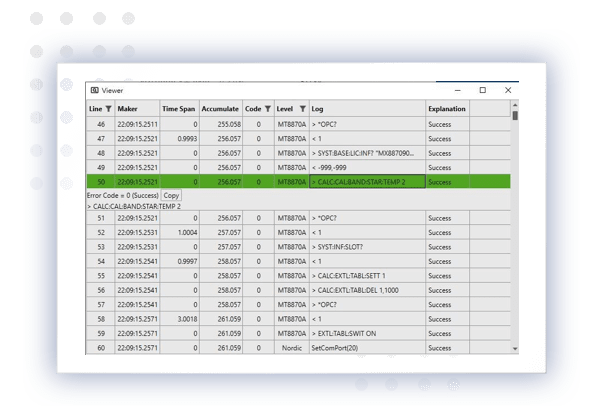
Task: Click the Accumulate column header
Action: click(x=220, y=108)
